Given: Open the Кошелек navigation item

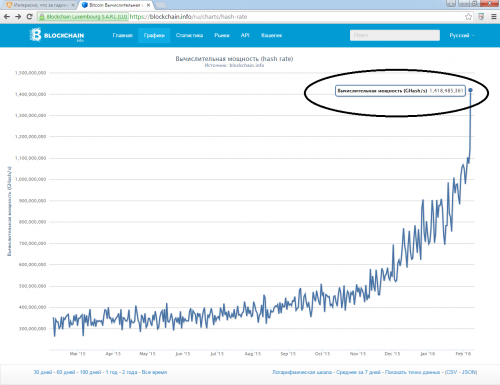Looking at the screenshot, I should tap(271, 35).
